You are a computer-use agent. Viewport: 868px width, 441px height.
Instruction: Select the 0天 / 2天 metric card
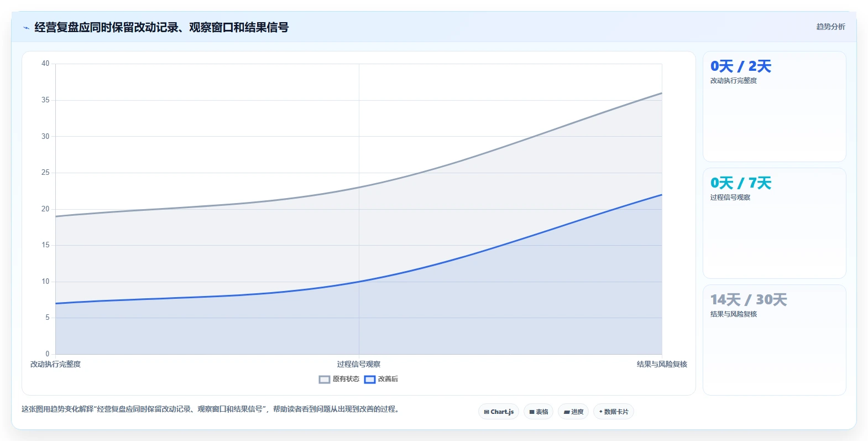tap(774, 107)
